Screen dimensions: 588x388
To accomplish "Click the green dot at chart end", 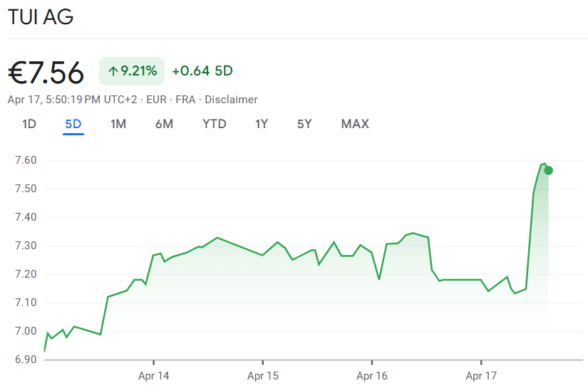I will (x=548, y=170).
